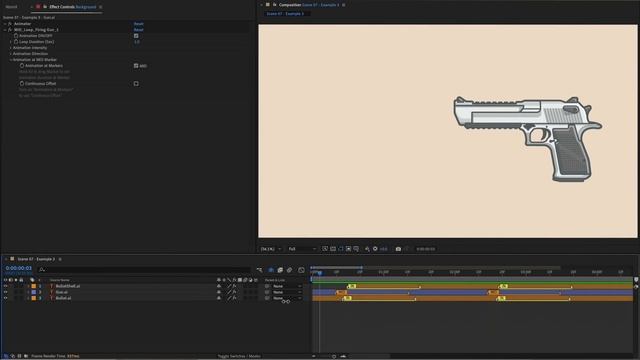
Task: Open Fast Previews options in the Composition panel
Action: tap(325, 249)
